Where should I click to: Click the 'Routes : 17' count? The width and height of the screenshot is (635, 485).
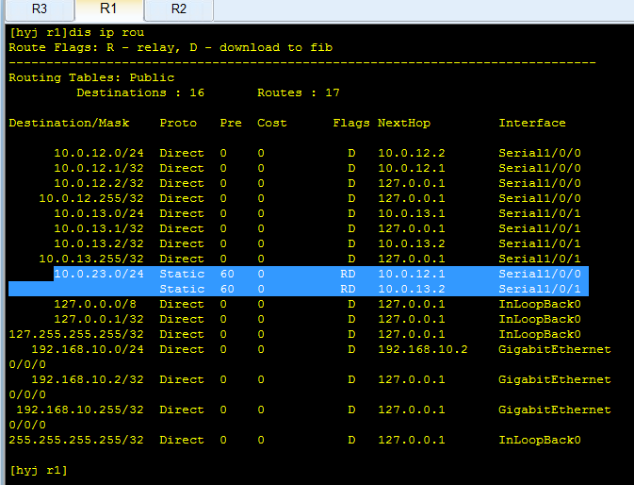pos(298,93)
